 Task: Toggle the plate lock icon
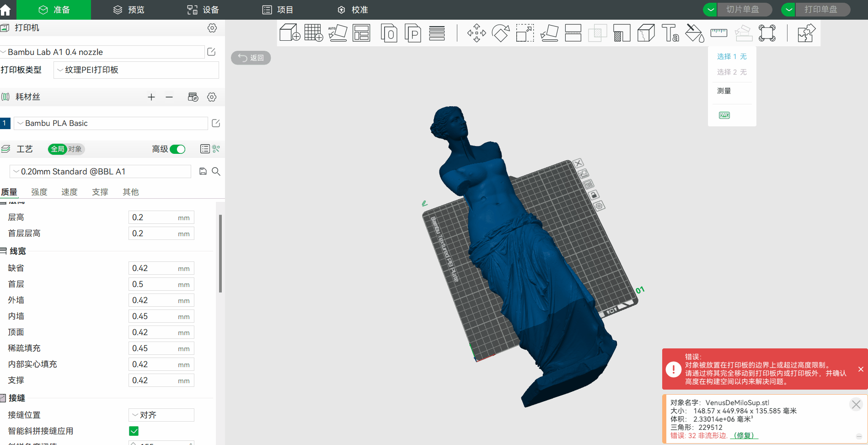[x=594, y=195]
